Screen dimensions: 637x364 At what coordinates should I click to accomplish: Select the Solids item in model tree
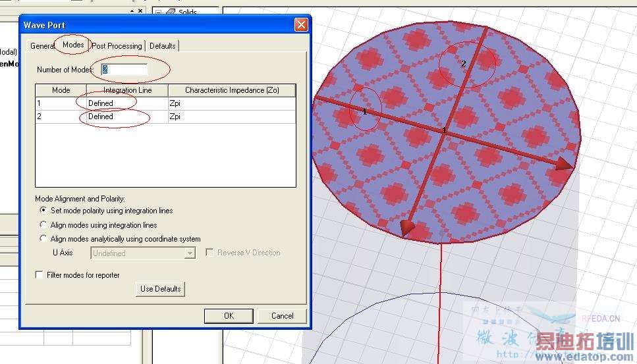pyautogui.click(x=187, y=12)
